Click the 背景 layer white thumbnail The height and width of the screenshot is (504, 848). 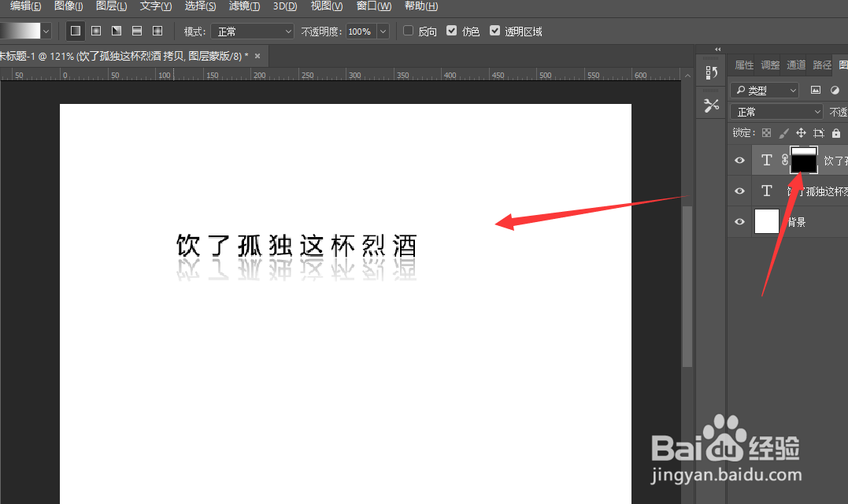[766, 221]
